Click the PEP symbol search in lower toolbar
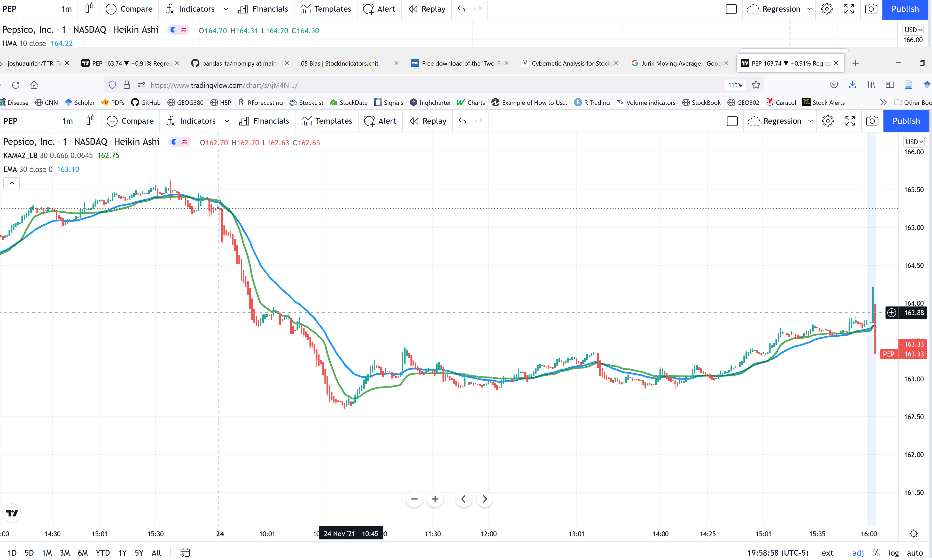Image resolution: width=932 pixels, height=560 pixels. tap(11, 121)
